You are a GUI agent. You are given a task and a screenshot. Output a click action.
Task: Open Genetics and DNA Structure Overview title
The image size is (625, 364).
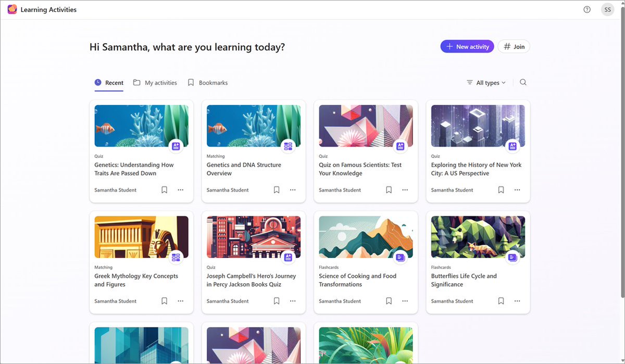[244, 169]
